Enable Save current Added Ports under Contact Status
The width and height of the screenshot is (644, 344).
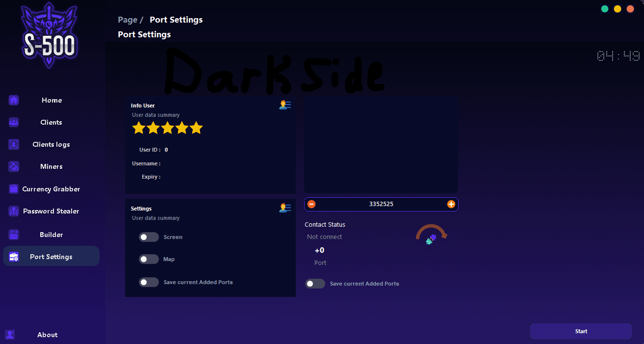[315, 284]
